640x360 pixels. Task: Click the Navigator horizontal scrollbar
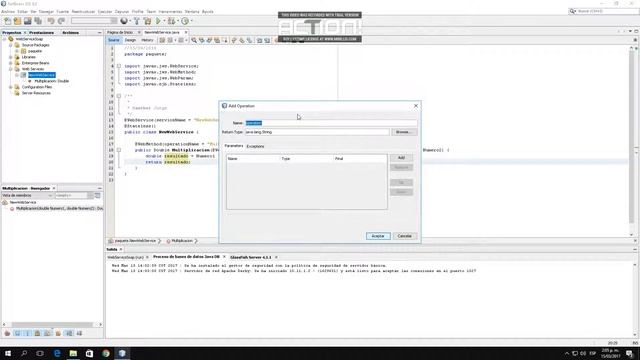tap(52, 324)
